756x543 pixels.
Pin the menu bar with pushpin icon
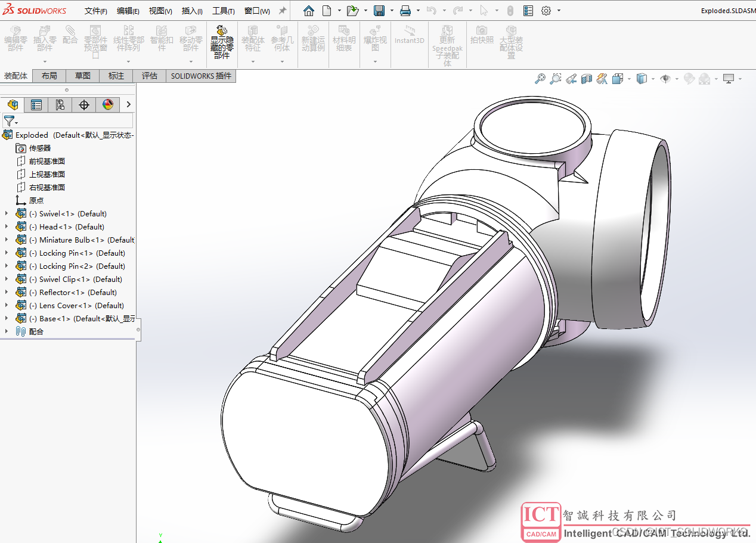pos(283,11)
